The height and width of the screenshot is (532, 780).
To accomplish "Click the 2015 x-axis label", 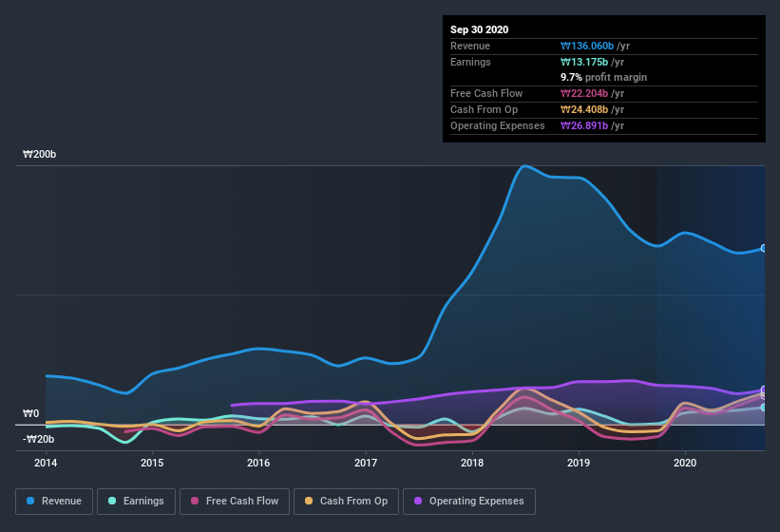I will point(152,463).
